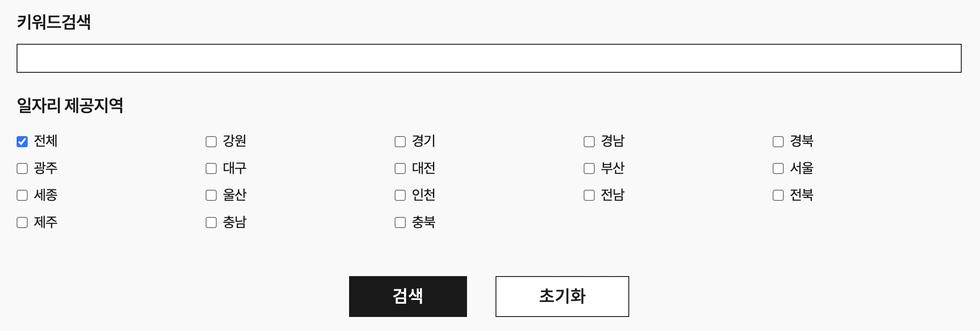This screenshot has height=331, width=980.
Task: Check the 서울 region checkbox
Action: [777, 168]
